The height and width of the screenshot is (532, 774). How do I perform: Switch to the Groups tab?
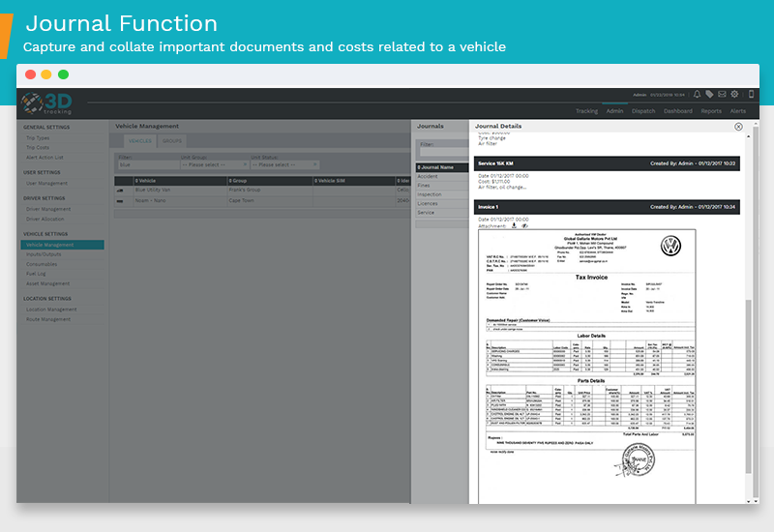pos(171,141)
